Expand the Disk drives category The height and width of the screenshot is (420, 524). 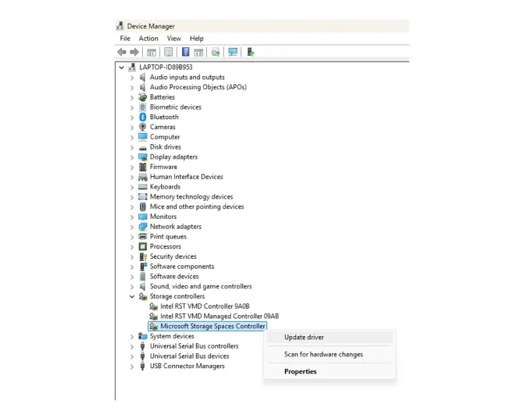click(132, 147)
